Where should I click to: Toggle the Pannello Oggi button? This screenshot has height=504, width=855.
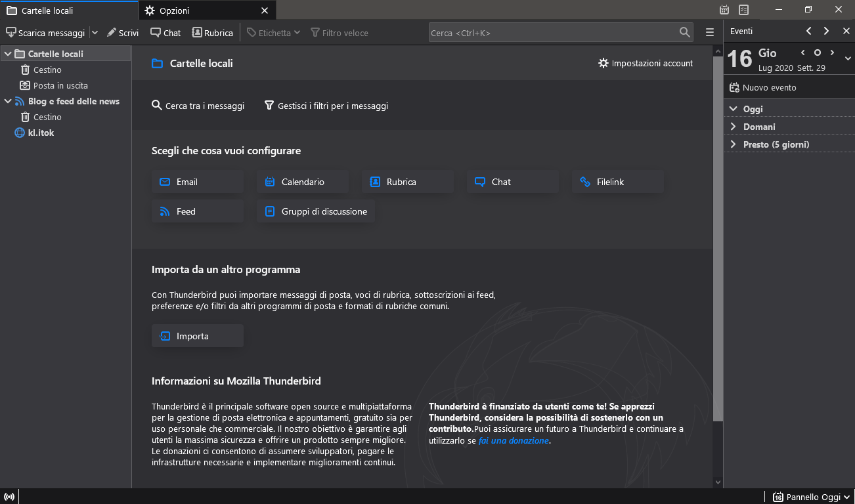click(812, 497)
